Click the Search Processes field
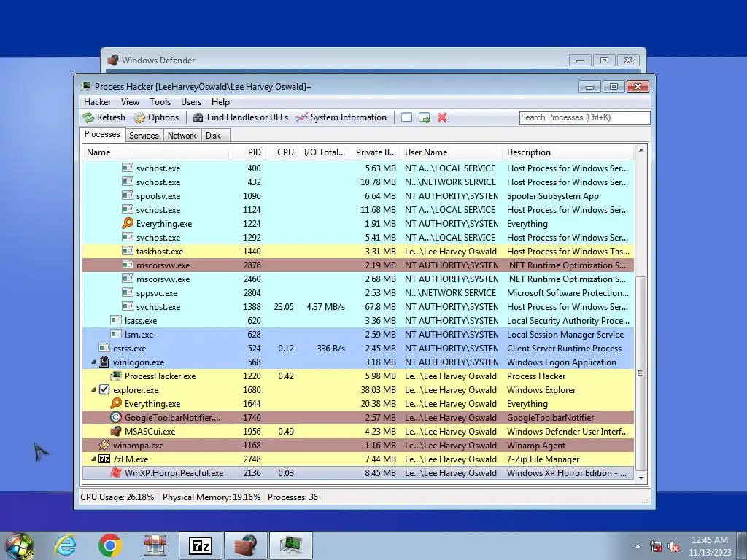The width and height of the screenshot is (747, 560). pyautogui.click(x=584, y=117)
